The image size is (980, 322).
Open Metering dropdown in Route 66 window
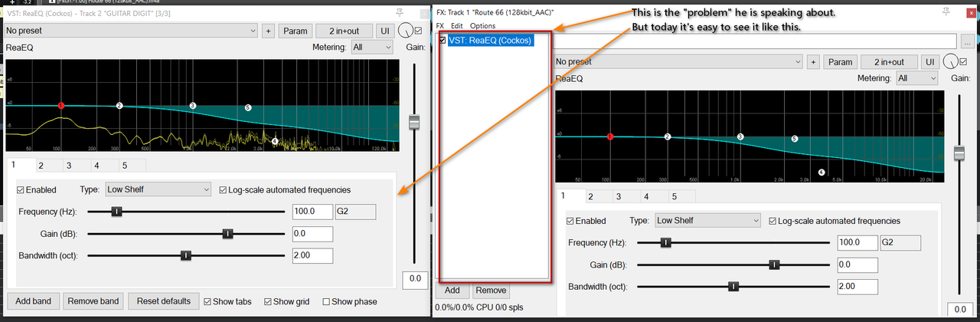(917, 78)
